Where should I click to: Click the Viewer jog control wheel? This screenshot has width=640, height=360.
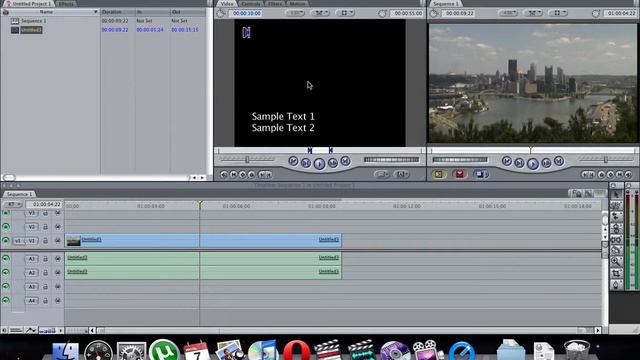391,160
